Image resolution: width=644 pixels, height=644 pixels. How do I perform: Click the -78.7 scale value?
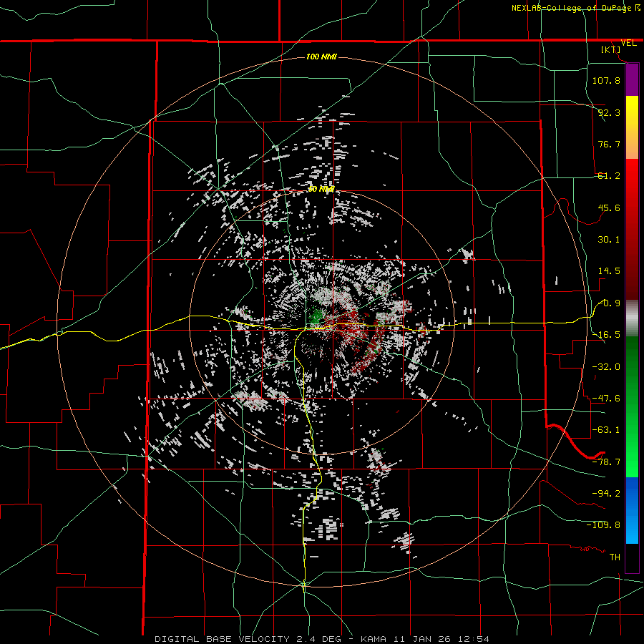(606, 462)
